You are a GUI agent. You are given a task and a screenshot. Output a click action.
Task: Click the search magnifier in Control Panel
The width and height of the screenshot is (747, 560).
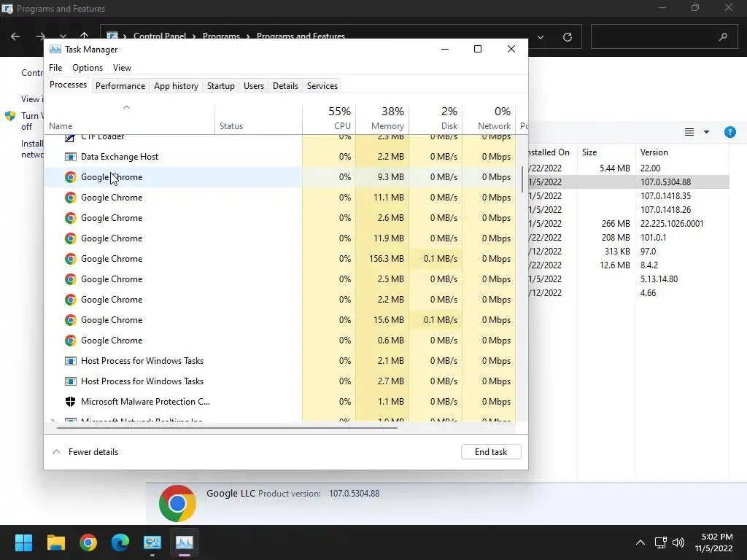[x=723, y=37]
